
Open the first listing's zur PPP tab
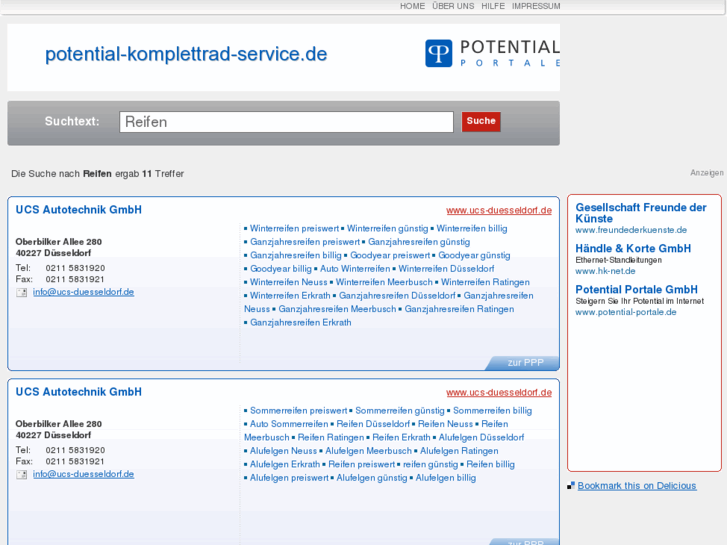click(525, 363)
